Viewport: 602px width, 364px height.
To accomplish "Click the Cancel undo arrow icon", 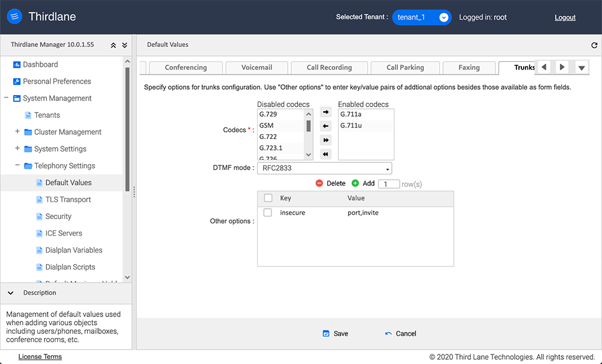I will [x=388, y=333].
